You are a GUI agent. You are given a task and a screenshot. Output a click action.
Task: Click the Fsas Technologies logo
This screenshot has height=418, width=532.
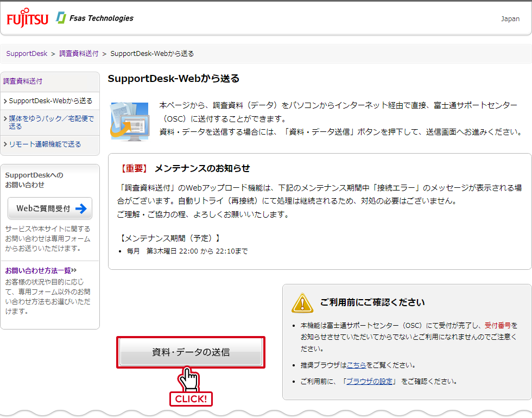pyautogui.click(x=95, y=18)
